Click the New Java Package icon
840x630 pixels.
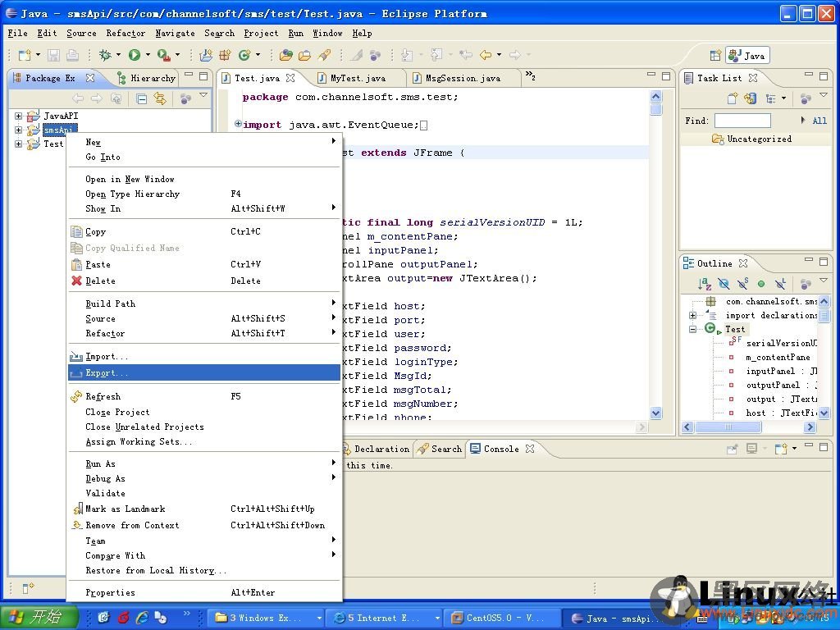click(225, 55)
